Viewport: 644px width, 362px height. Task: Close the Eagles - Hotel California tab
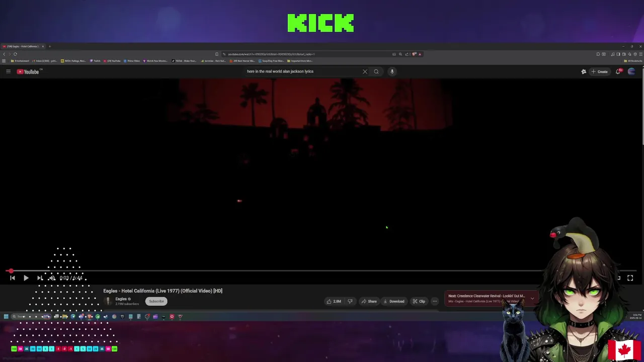coord(43,46)
